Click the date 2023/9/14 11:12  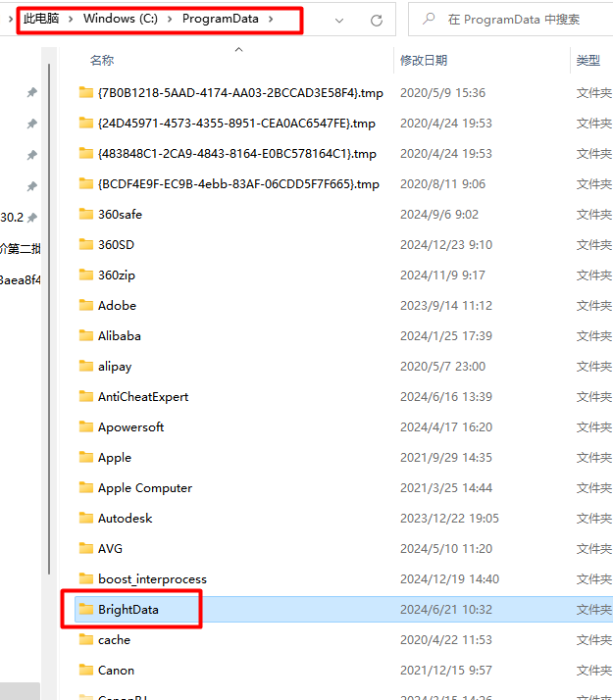[x=446, y=305]
